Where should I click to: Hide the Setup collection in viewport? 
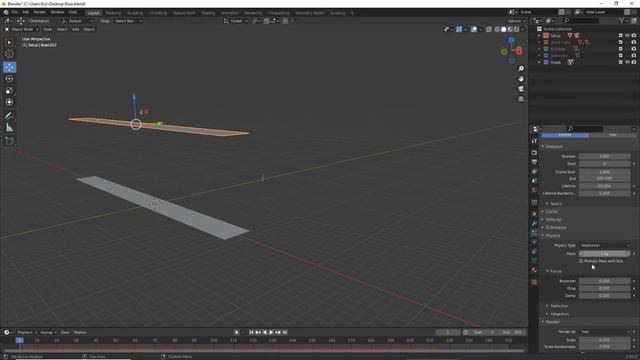click(x=627, y=36)
